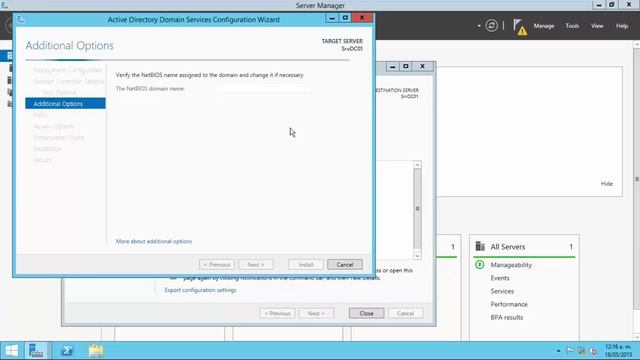
Task: Minimize the AD DS Configuration Wizard
Action: tap(332, 18)
